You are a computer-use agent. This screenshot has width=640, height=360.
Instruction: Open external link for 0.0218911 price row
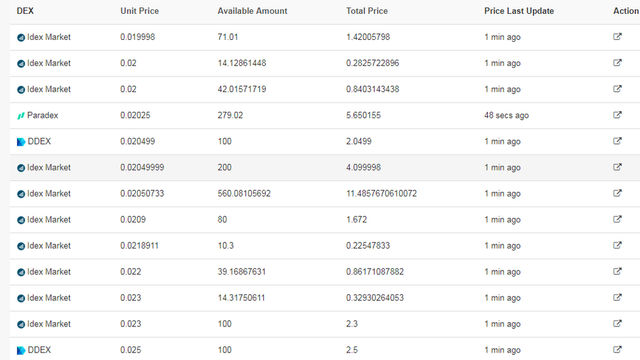(x=617, y=246)
